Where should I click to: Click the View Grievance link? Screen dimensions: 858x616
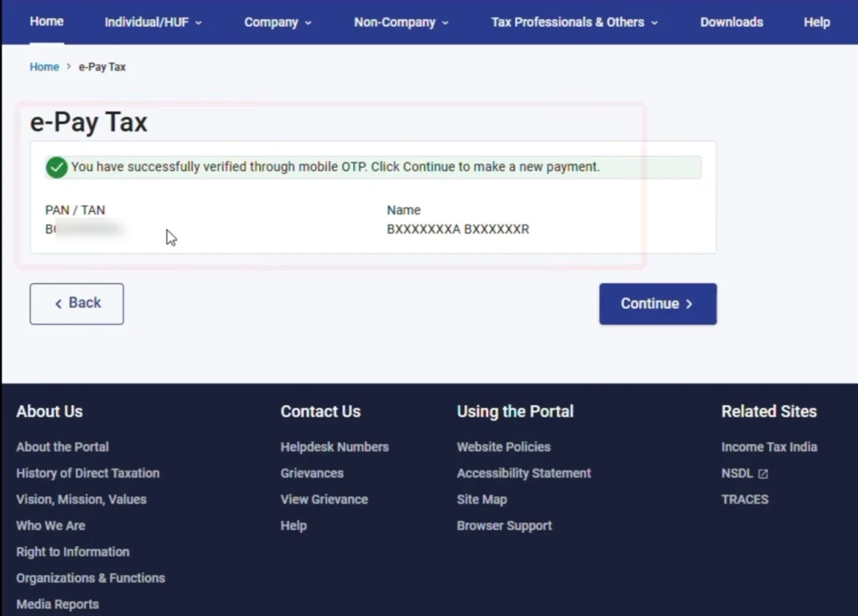coord(323,500)
